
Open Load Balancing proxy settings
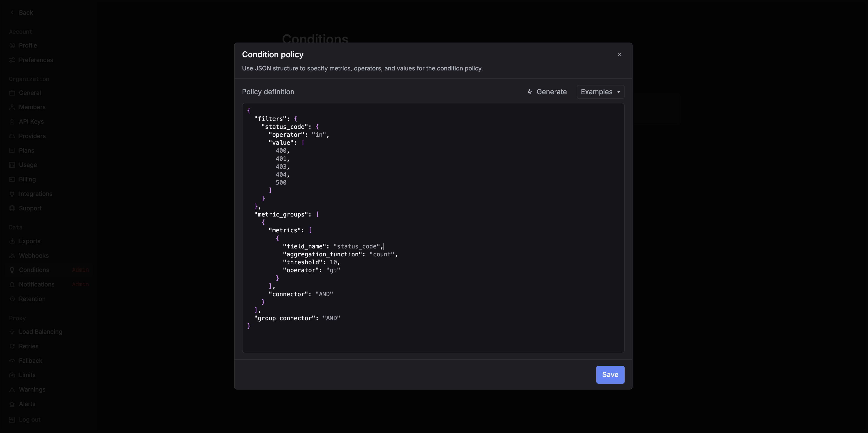[x=41, y=332]
